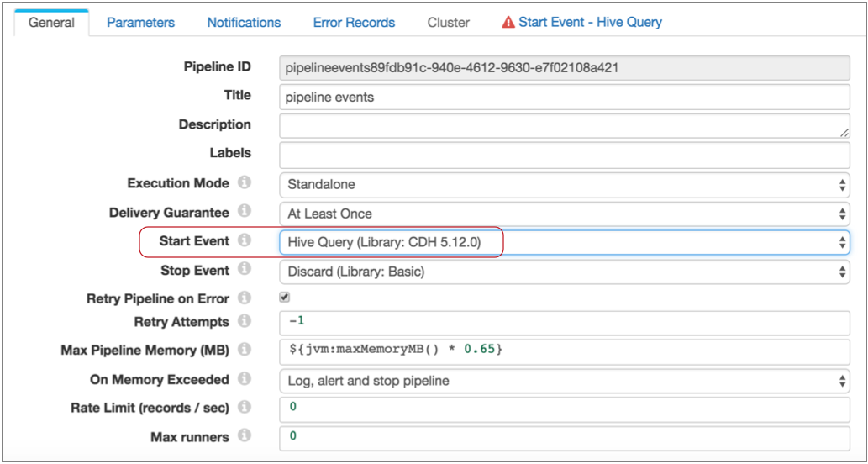Uncheck the Retry Pipeline on Error checkbox

(x=285, y=298)
